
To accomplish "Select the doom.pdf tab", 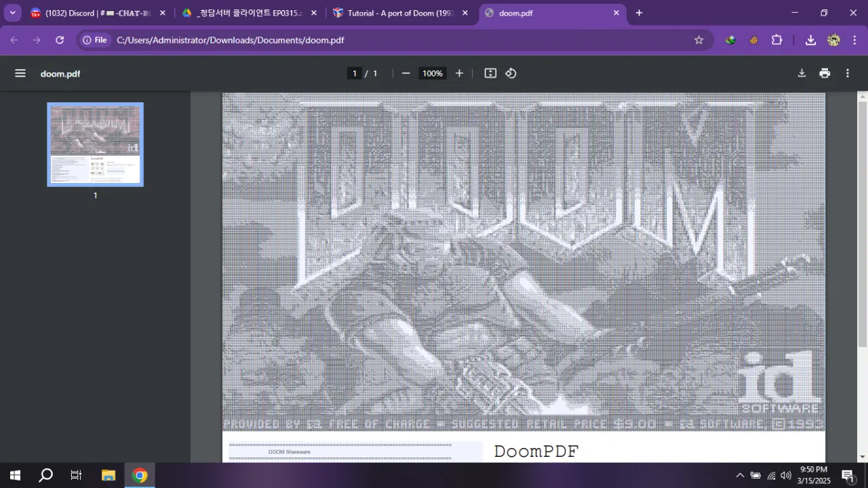I will (552, 13).
